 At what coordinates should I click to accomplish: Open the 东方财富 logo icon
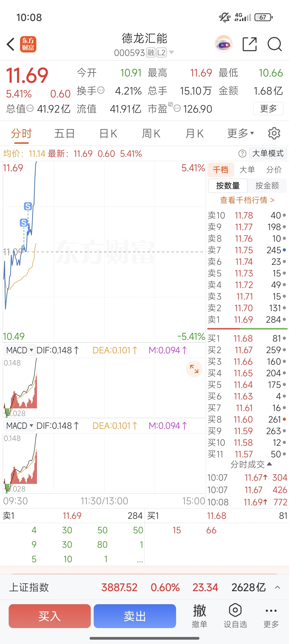(x=28, y=44)
